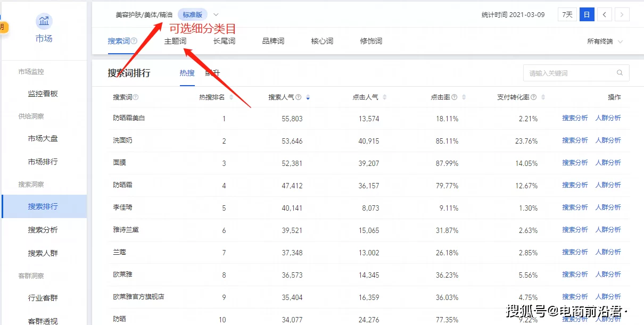Click the search magnifier icon in keyword box
The image size is (644, 325).
[620, 73]
